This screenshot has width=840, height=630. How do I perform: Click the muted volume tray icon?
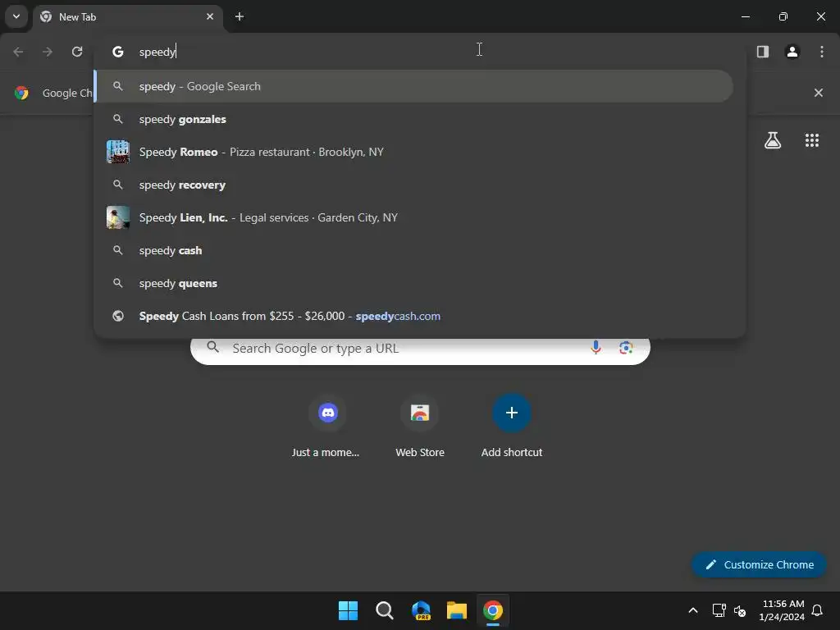click(740, 610)
